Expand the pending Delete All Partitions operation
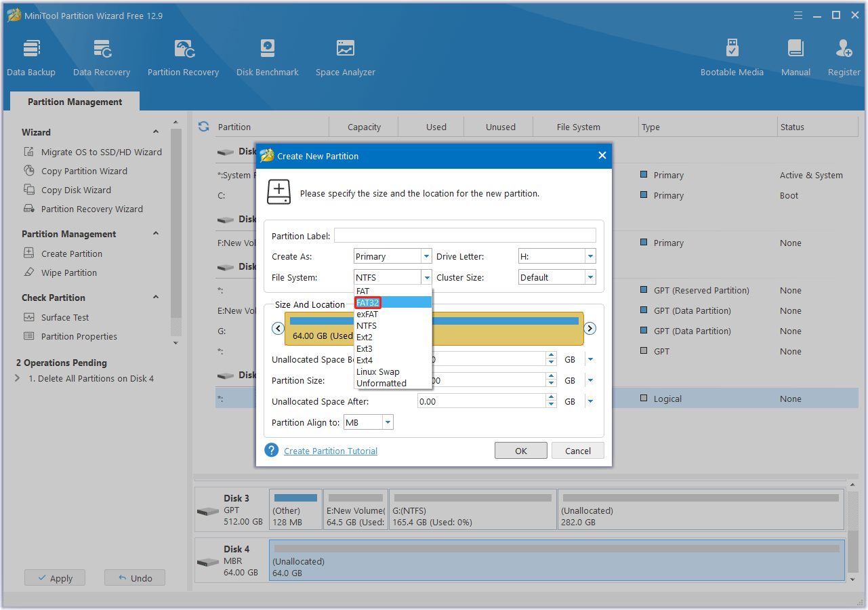Screen dimensions: 868x610 point(18,378)
